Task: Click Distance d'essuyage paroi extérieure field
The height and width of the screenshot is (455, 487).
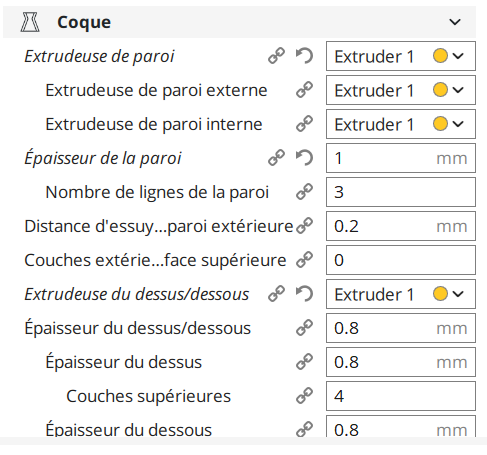Action: pos(401,226)
